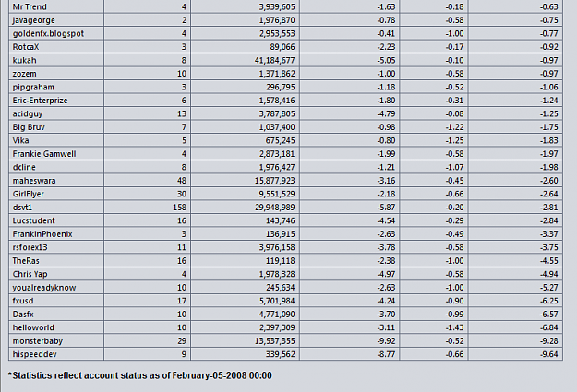Click the value 41,184,677 in kukah's row

[x=274, y=60]
